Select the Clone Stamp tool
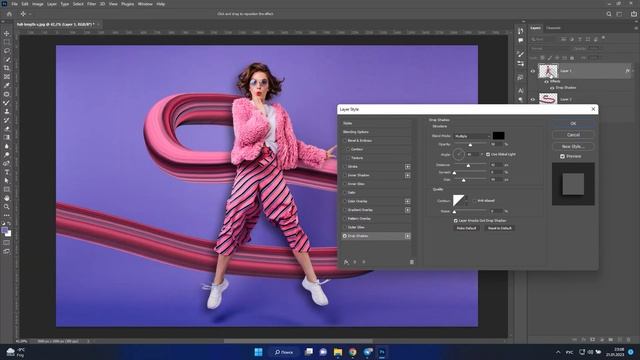This screenshot has width=640, height=360. tap(7, 111)
